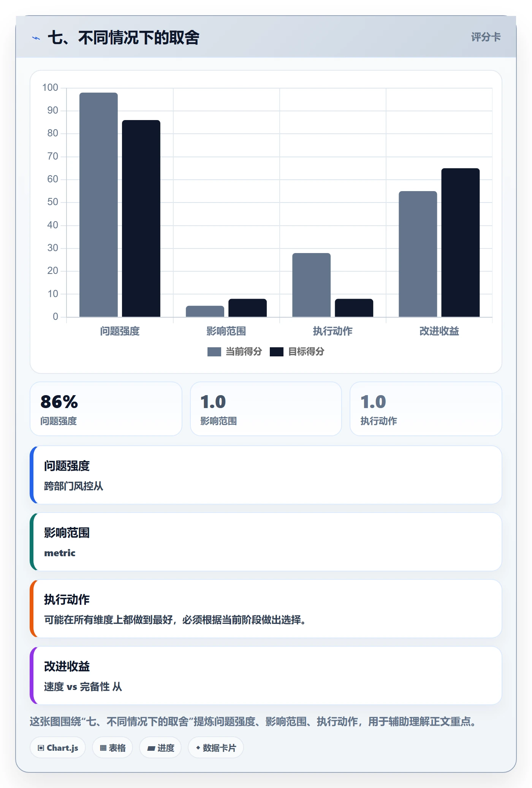
Task: Open the 1.0 影响范围 stat card
Action: click(x=266, y=409)
